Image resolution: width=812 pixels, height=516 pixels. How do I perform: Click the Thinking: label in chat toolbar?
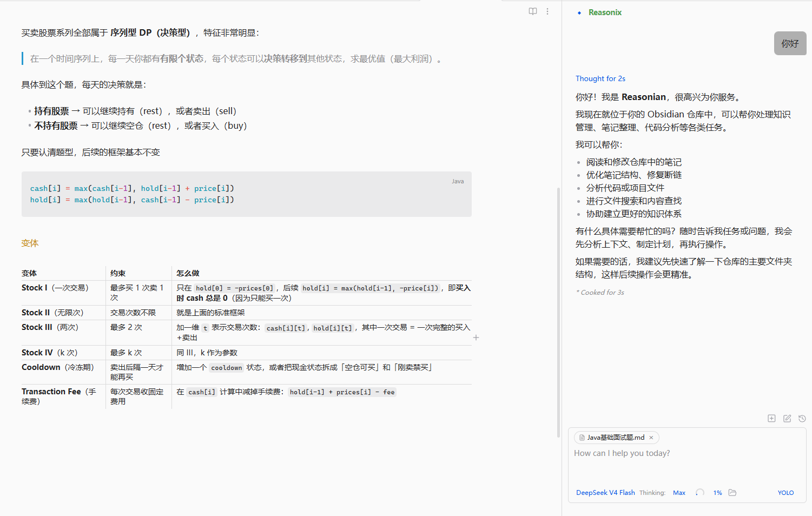click(652, 493)
